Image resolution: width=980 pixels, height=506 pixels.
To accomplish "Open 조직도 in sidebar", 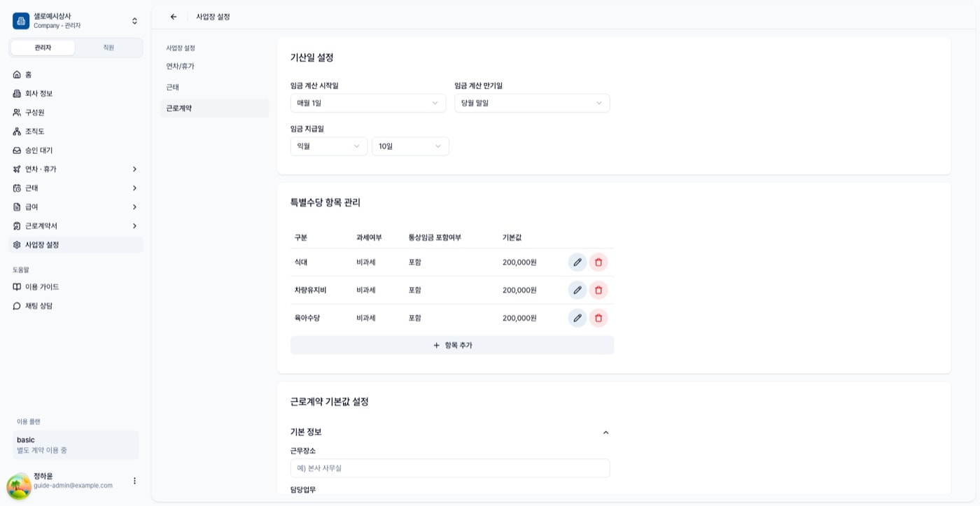I will coord(76,131).
